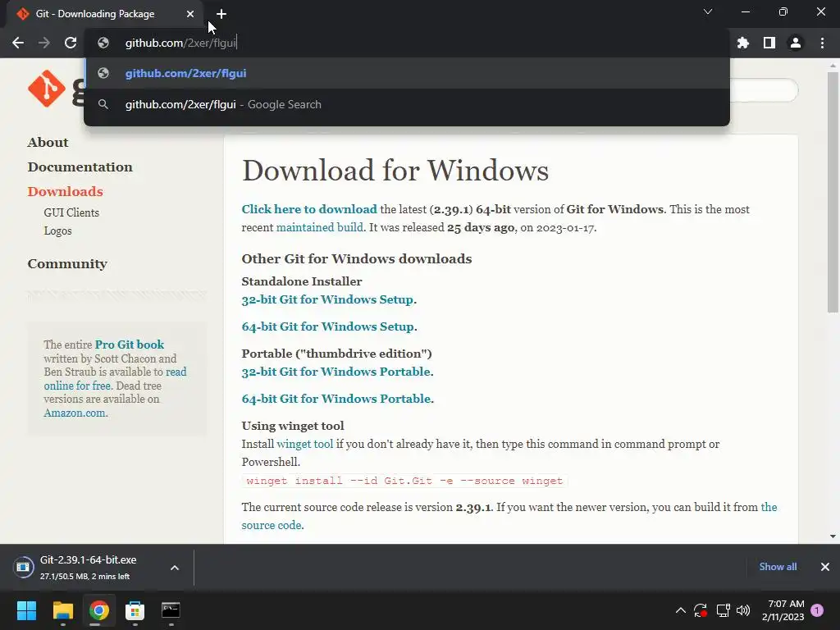
Task: Open the tab search chevron in title bar
Action: 708,11
